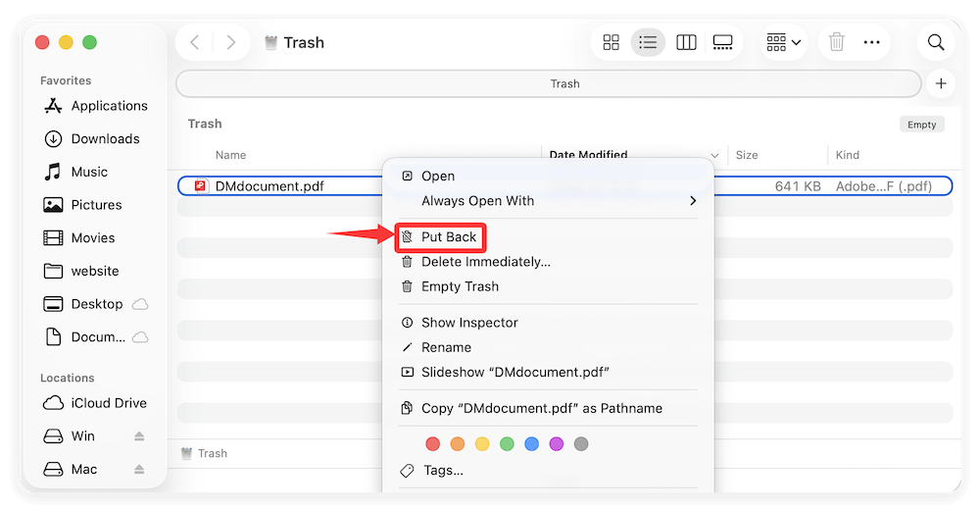This screenshot has height=511, width=980.
Task: Click the Pictures sidebar icon
Action: coord(53,205)
